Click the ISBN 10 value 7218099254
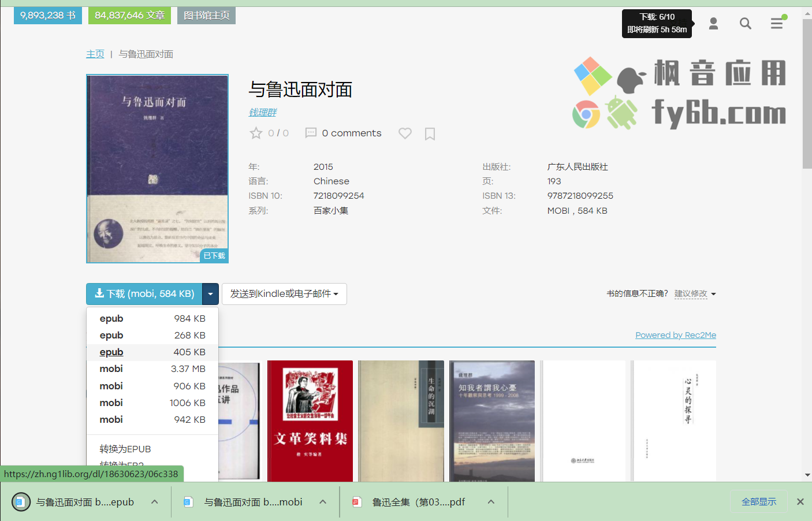 [339, 196]
